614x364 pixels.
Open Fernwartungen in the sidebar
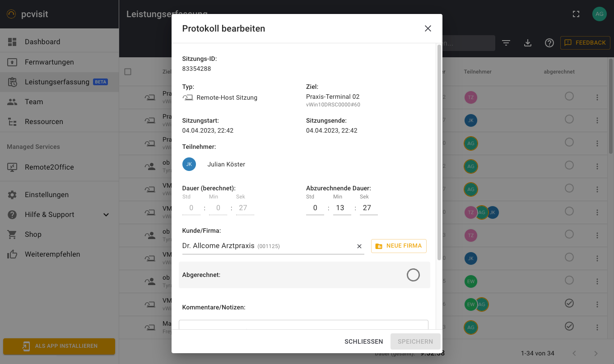(49, 62)
